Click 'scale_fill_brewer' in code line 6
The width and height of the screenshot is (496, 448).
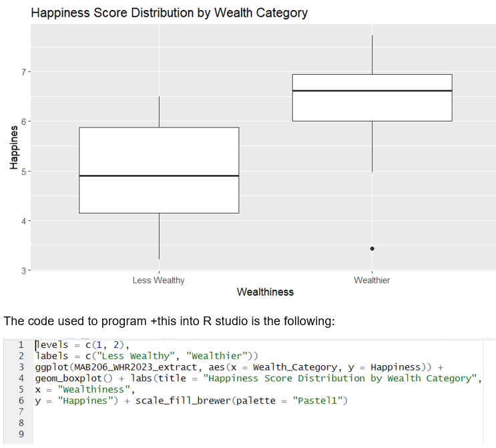coord(184,401)
